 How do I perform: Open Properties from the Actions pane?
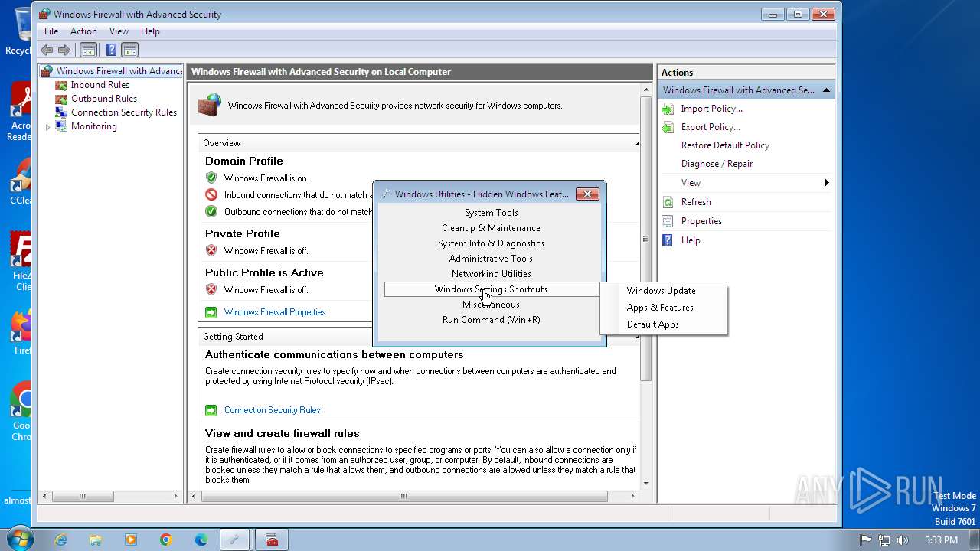click(701, 221)
